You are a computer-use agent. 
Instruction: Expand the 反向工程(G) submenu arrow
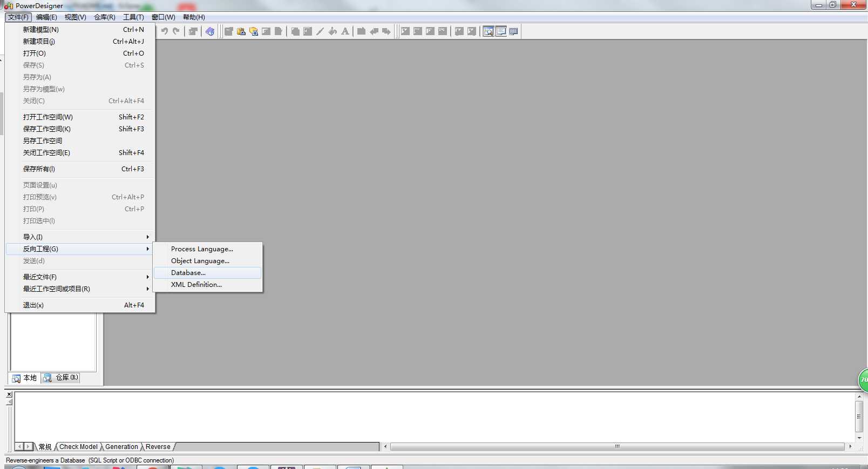click(x=147, y=249)
